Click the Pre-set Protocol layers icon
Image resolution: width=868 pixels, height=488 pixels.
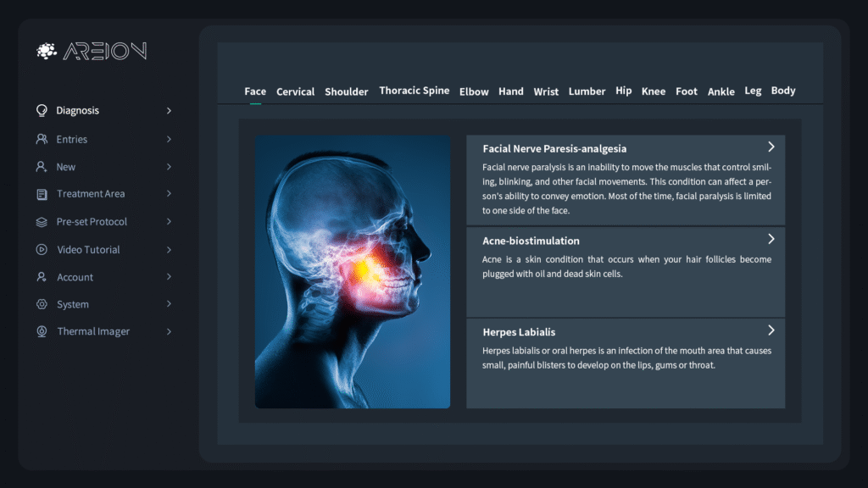42,222
